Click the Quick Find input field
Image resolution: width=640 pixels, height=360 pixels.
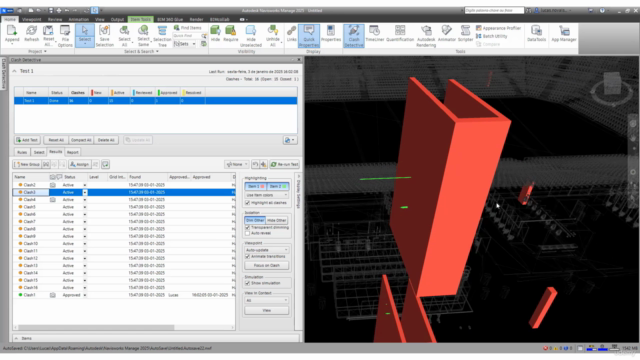[x=187, y=36]
